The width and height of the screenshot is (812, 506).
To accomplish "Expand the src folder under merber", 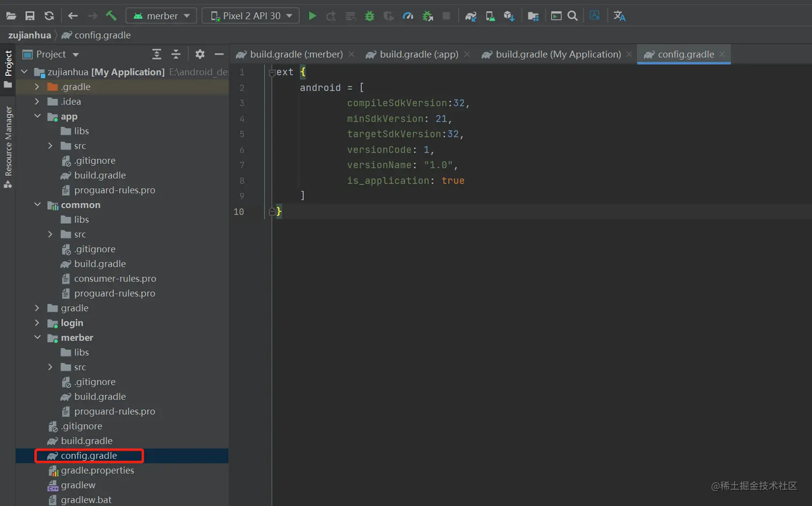I will [x=50, y=367].
